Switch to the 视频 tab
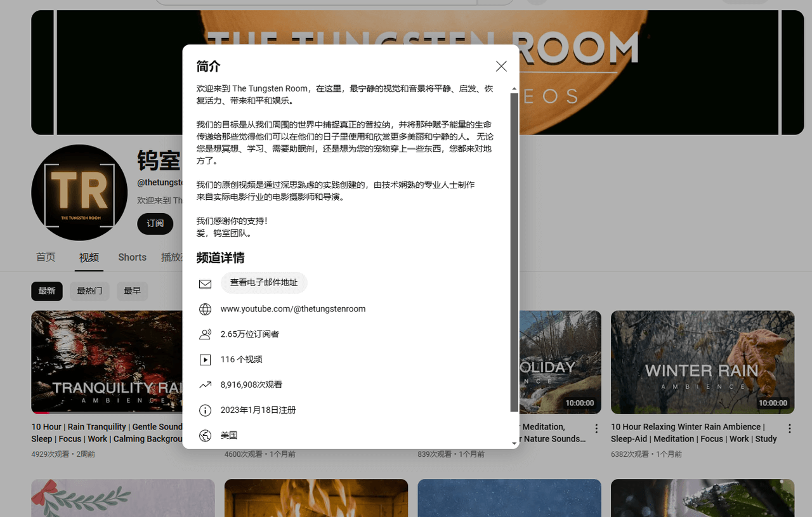 (89, 257)
